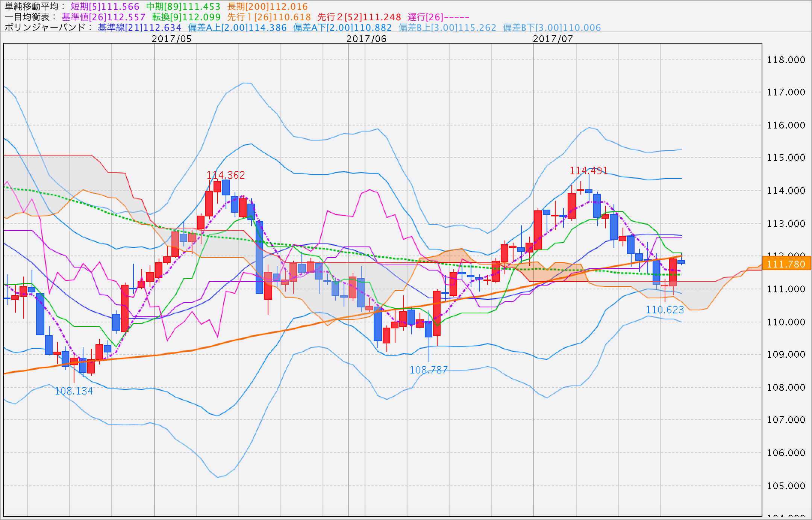Image resolution: width=812 pixels, height=520 pixels.
Task: Click 先行2[52]111.248 legend text
Action: point(359,17)
